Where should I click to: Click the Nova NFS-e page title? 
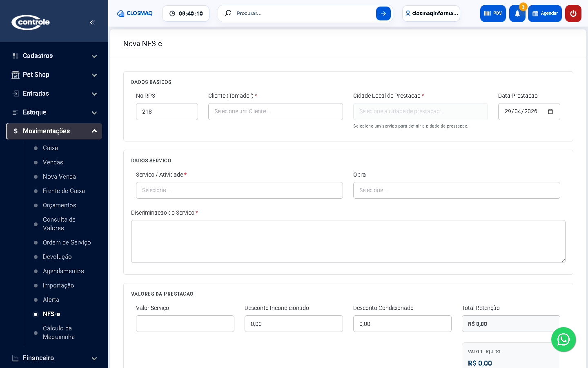click(143, 44)
